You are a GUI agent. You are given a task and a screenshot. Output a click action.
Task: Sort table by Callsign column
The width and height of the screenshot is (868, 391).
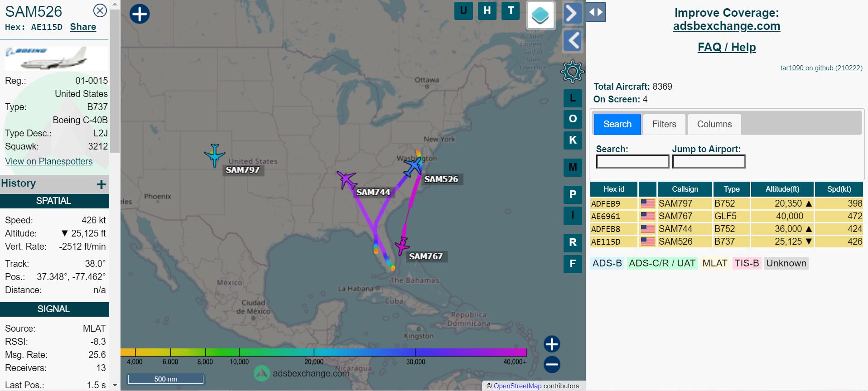685,189
